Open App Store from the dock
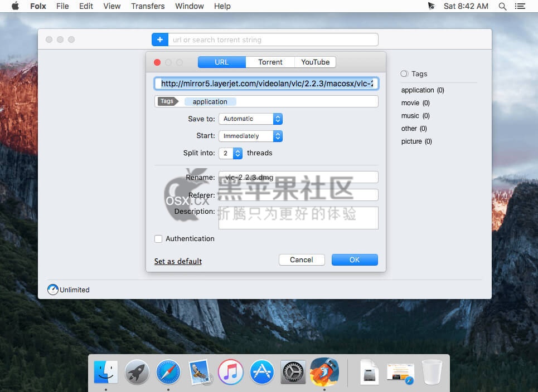 pyautogui.click(x=262, y=372)
